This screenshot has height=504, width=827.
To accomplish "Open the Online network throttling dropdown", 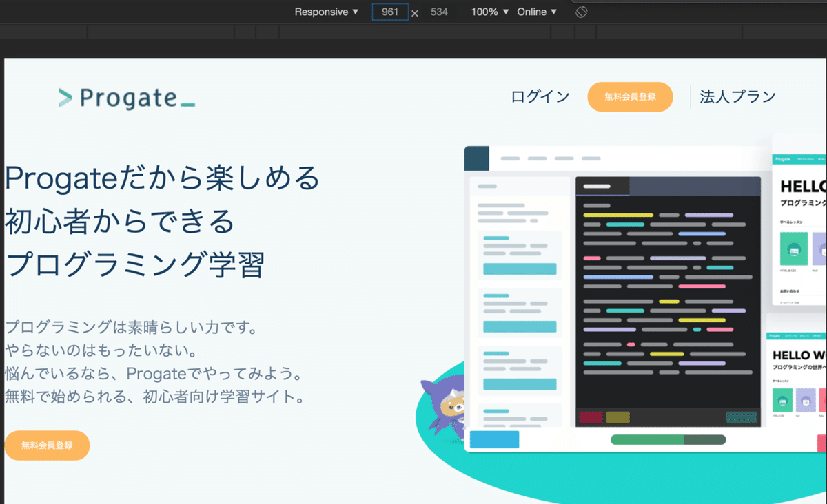I will point(537,12).
